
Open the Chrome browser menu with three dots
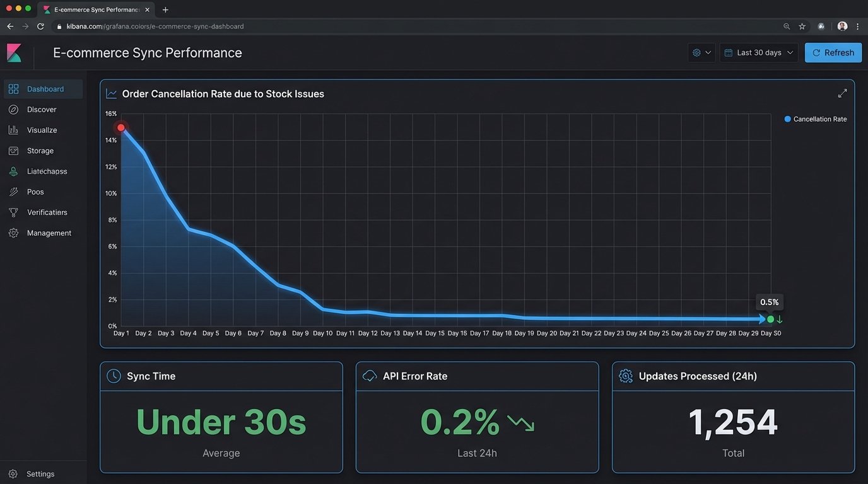859,26
